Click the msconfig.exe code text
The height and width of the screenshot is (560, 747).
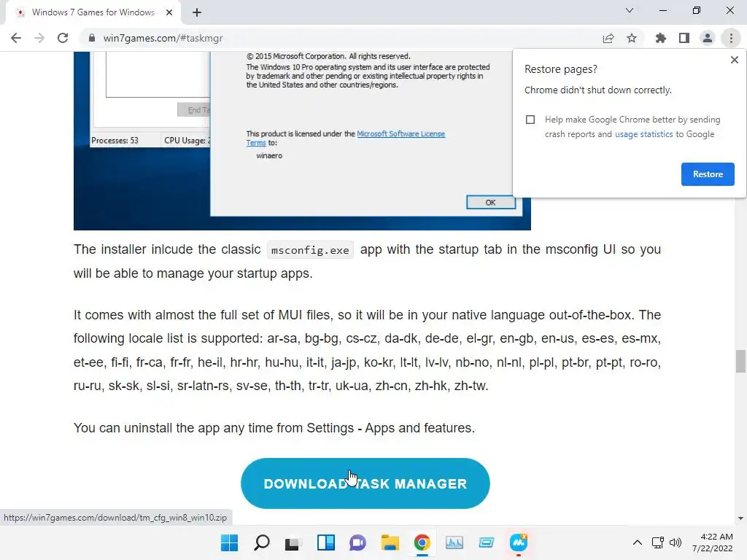(x=310, y=250)
